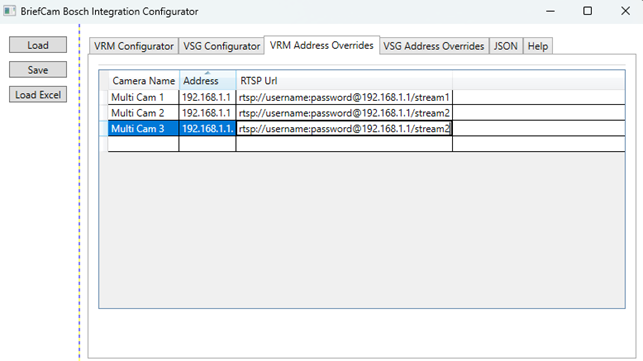The height and width of the screenshot is (361, 643).
Task: Switch to the VRM Configurator tab
Action: [134, 46]
